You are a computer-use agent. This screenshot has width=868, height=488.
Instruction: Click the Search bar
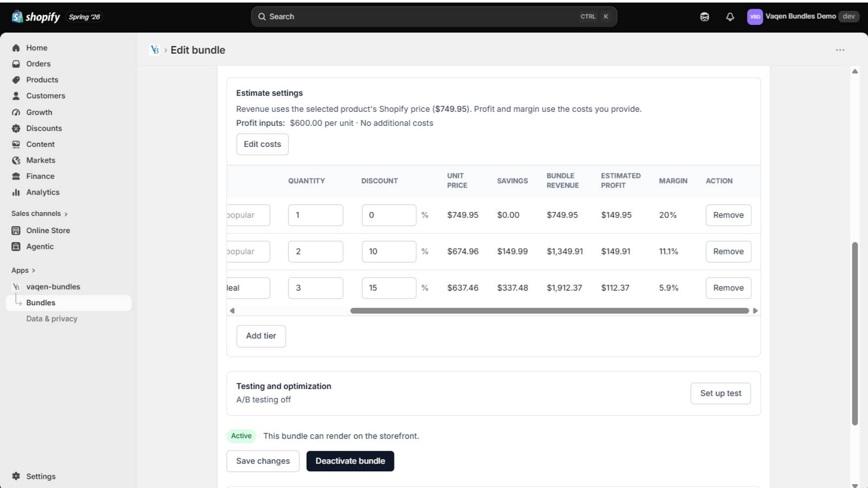coord(434,17)
